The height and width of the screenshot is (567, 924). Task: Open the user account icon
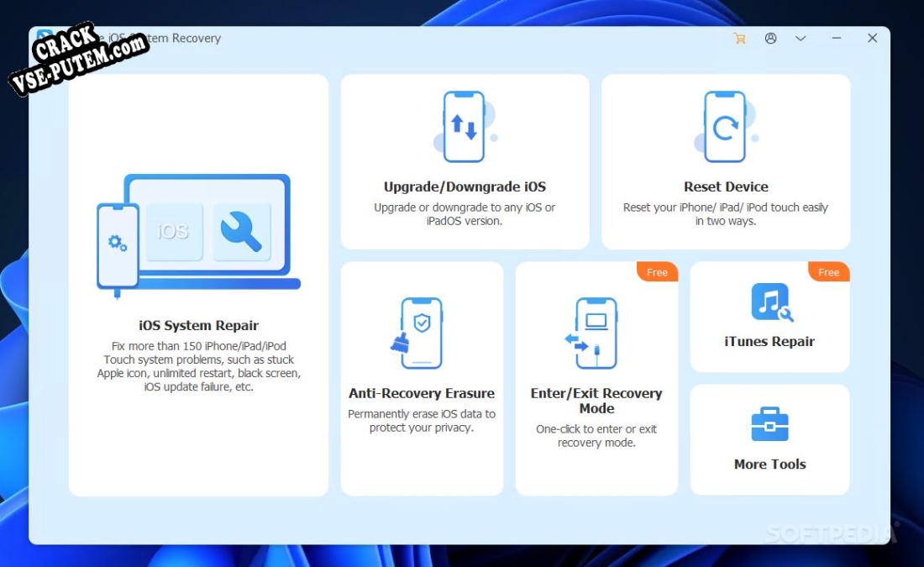(771, 39)
